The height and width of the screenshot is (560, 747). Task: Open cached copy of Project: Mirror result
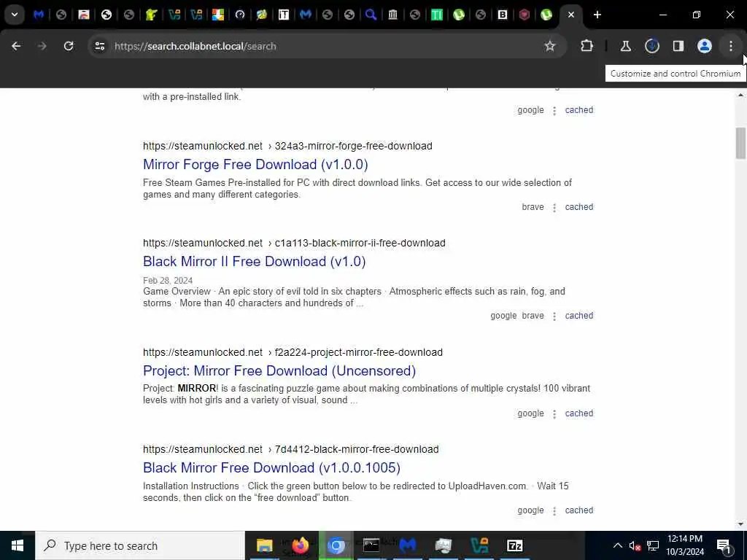[578, 413]
